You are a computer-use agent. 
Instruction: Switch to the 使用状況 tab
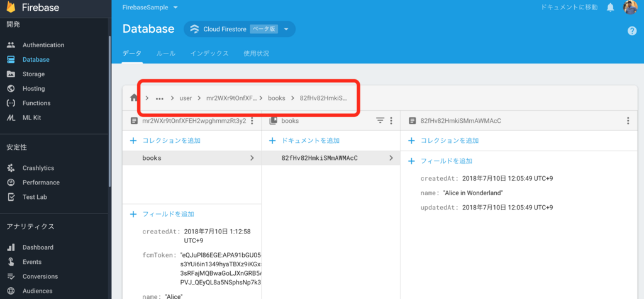click(257, 54)
